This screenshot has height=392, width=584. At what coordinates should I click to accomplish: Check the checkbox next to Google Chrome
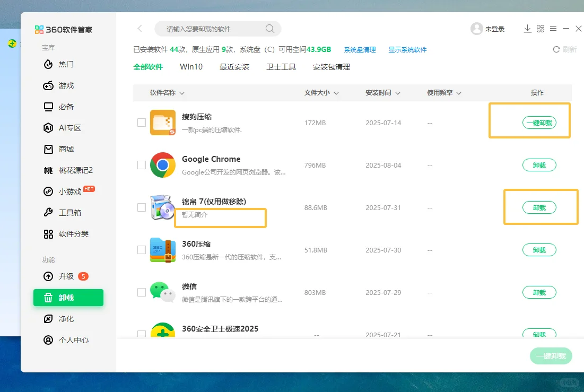tap(142, 165)
